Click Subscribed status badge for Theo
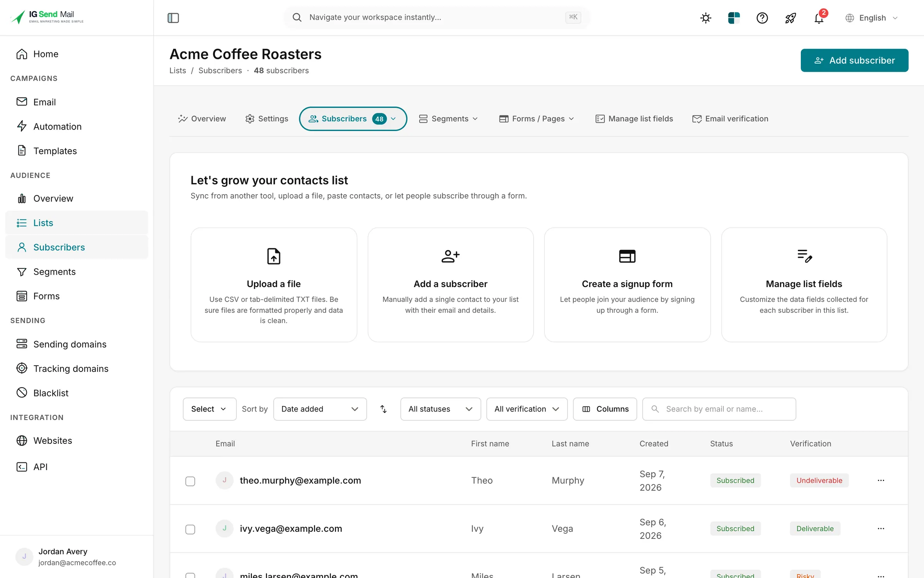The width and height of the screenshot is (924, 578). coord(735,481)
